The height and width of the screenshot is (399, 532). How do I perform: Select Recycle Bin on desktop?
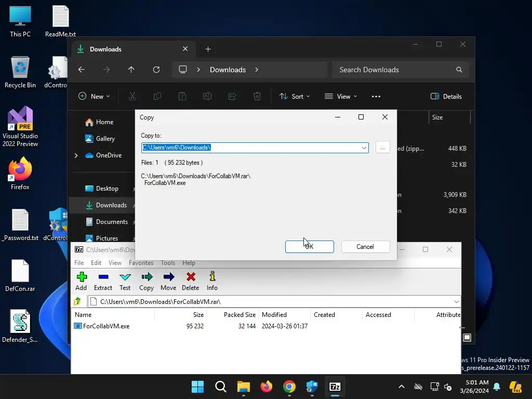[20, 72]
